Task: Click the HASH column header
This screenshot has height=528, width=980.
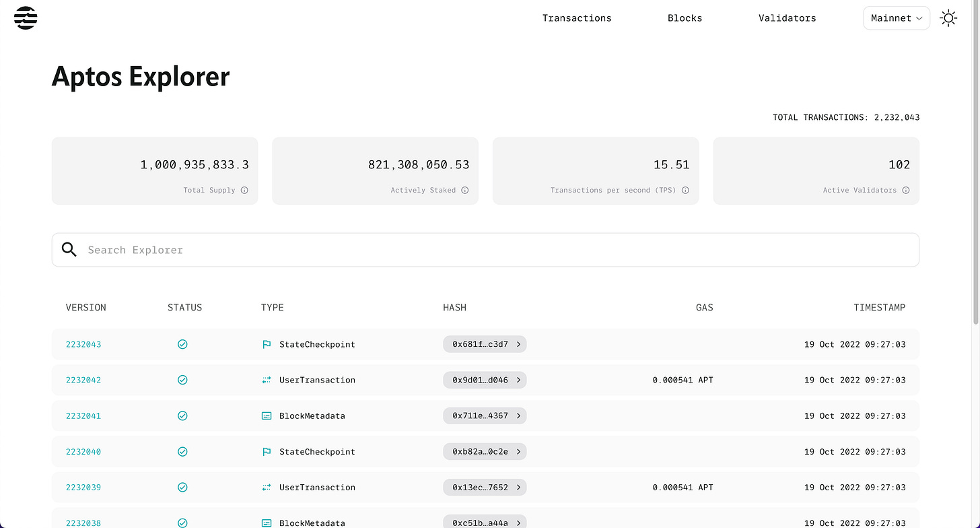Action: click(454, 308)
